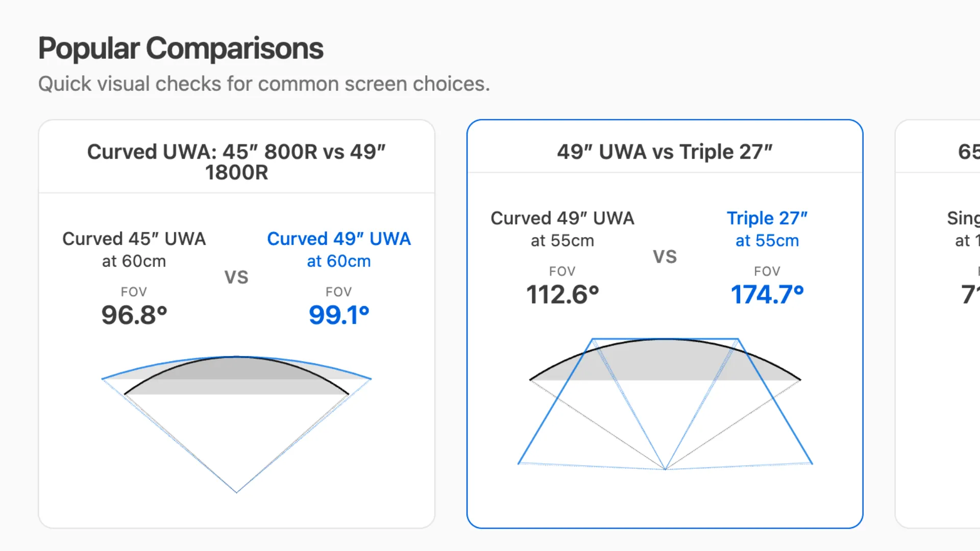This screenshot has height=551, width=980.
Task: Click the 96.8° FOV value
Action: click(134, 315)
